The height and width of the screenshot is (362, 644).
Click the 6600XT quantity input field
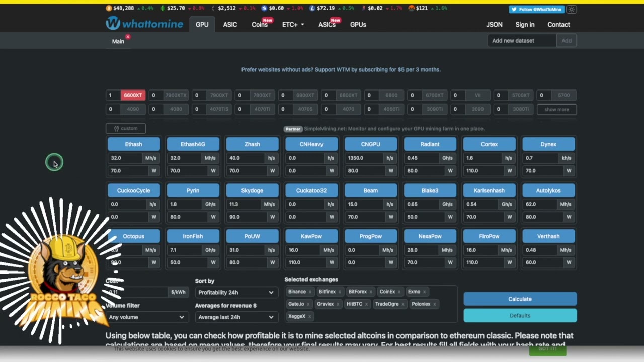[113, 95]
